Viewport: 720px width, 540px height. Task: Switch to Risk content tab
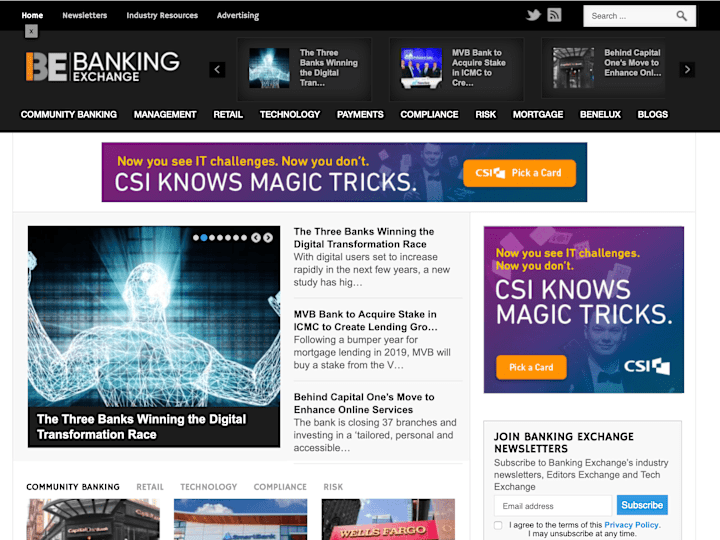[333, 487]
